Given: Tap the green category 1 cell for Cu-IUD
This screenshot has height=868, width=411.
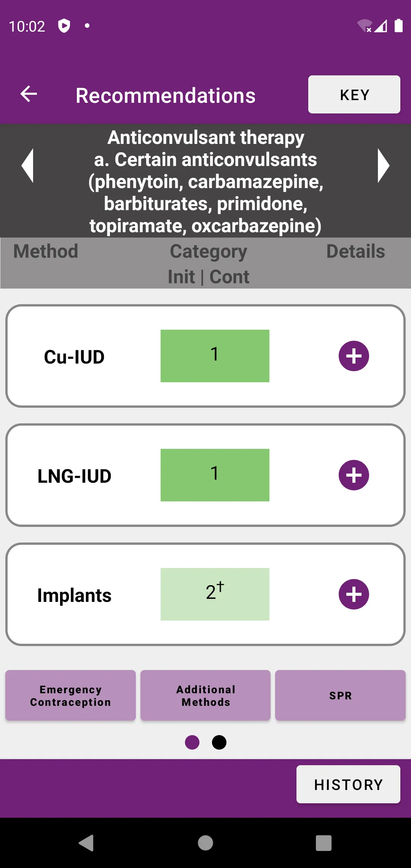Looking at the screenshot, I should [x=215, y=355].
